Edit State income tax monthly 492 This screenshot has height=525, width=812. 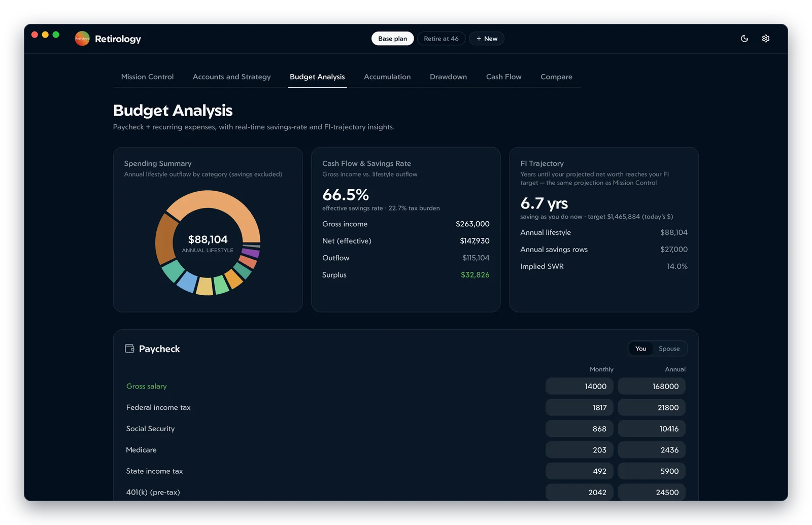tap(580, 471)
